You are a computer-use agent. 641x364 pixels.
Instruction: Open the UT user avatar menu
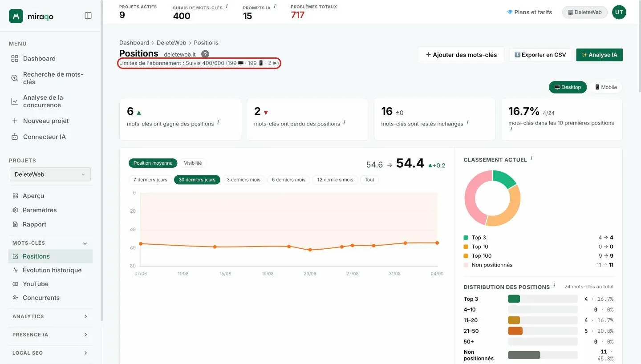click(619, 12)
